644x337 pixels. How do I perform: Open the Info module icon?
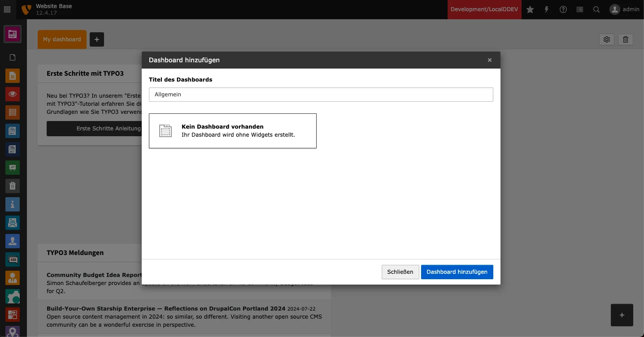12,204
